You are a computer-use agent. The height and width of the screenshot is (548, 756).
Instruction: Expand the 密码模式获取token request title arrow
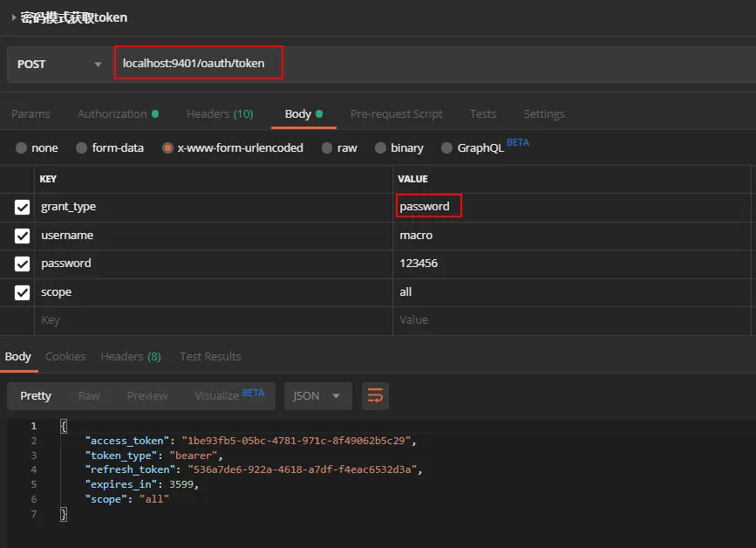click(13, 17)
